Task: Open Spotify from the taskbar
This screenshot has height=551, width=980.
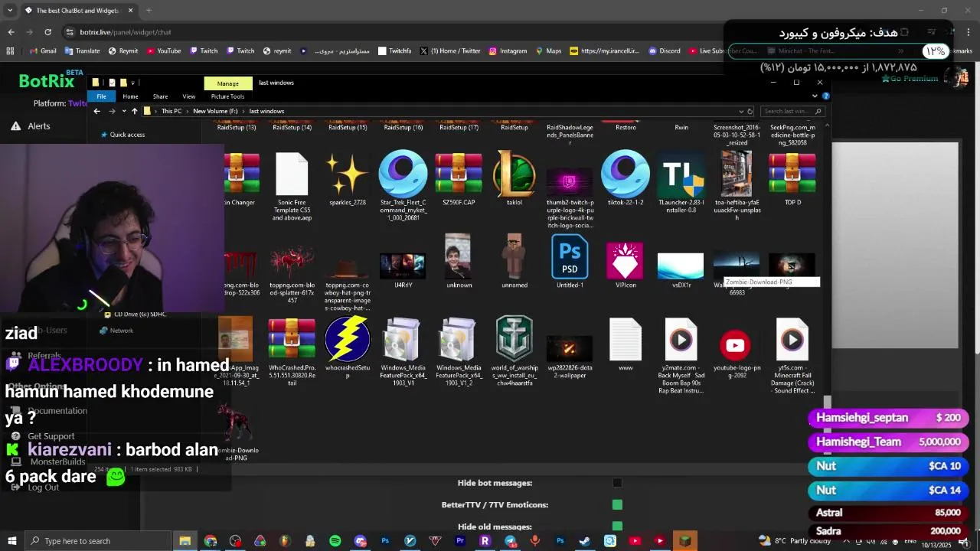Action: 335,541
